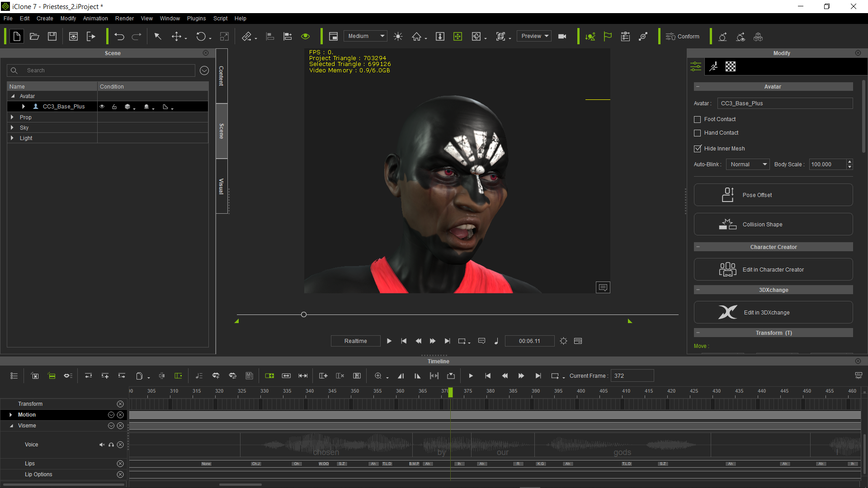Close the Transform track
Screen dimensions: 868x488
tap(120, 404)
